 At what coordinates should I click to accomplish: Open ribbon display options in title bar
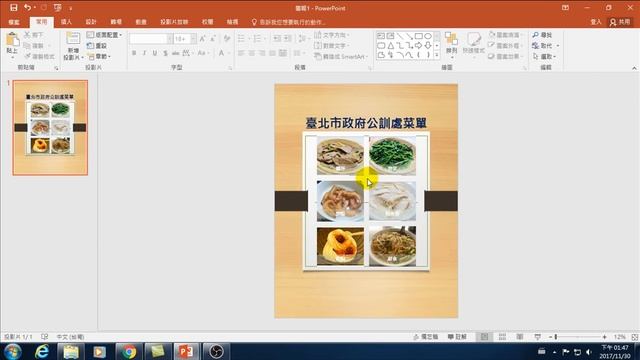(x=565, y=7)
